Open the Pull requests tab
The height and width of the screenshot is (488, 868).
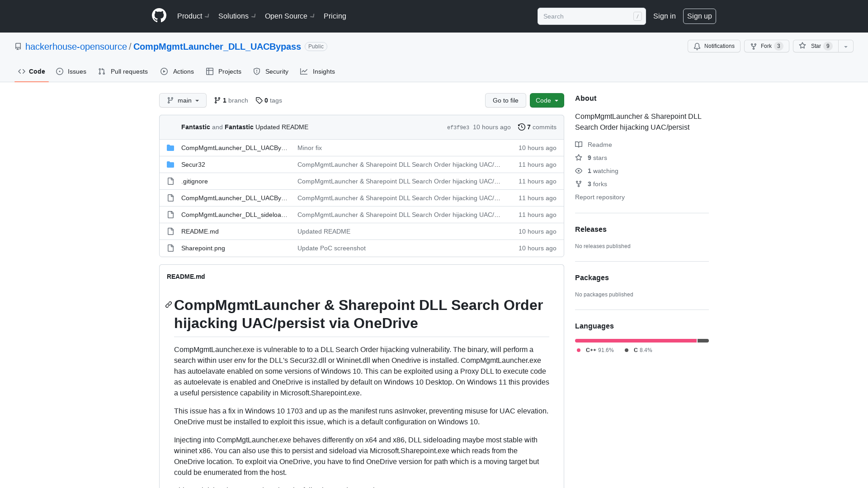[x=123, y=71]
